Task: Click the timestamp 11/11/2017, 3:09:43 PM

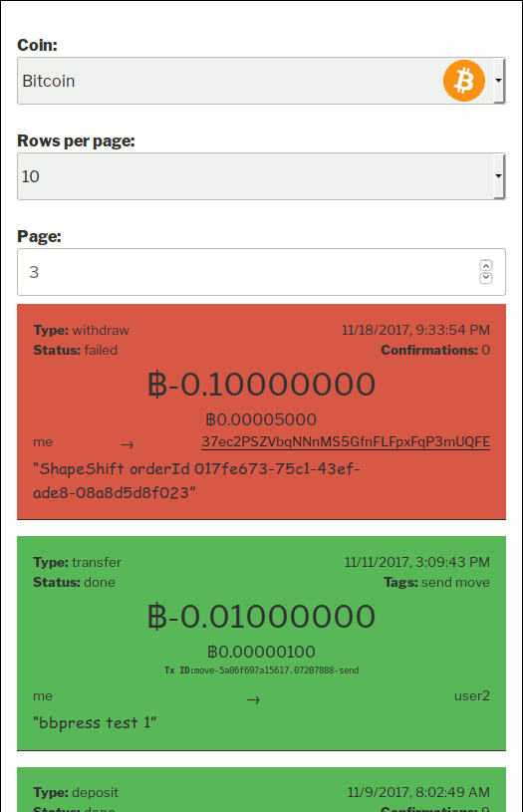Action: 417,562
